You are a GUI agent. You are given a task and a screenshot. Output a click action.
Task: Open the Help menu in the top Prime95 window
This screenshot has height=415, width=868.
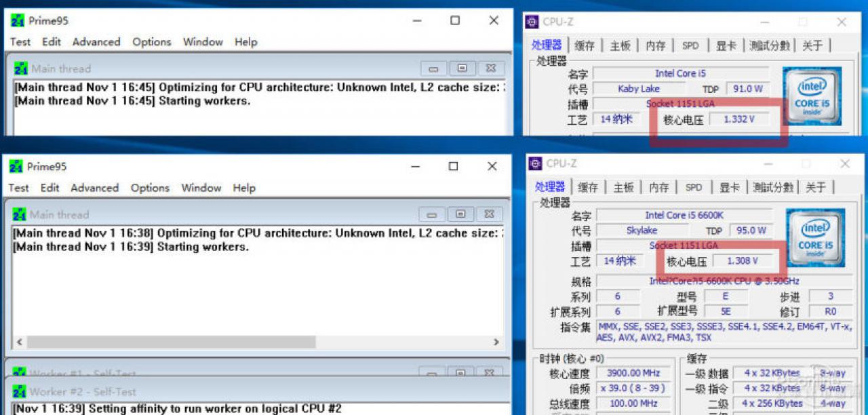(x=246, y=42)
